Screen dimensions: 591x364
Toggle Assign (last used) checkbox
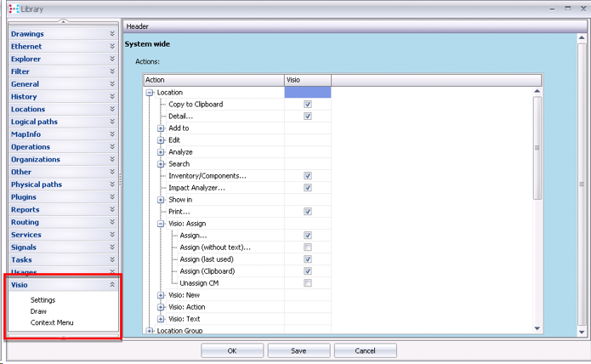(x=308, y=259)
